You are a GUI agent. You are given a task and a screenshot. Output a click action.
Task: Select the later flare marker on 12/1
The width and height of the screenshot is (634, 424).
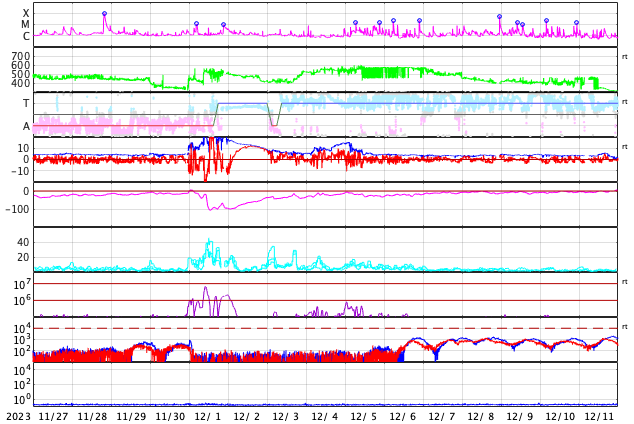coord(223,25)
